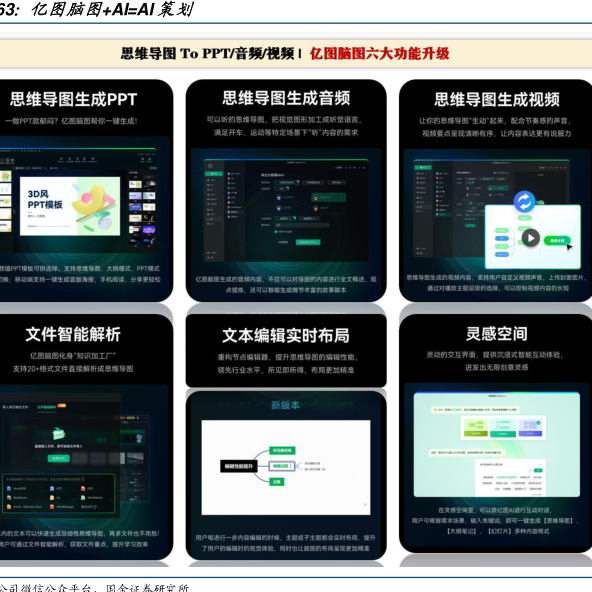Play the mind map video preview
The image size is (592, 592).
tap(530, 238)
